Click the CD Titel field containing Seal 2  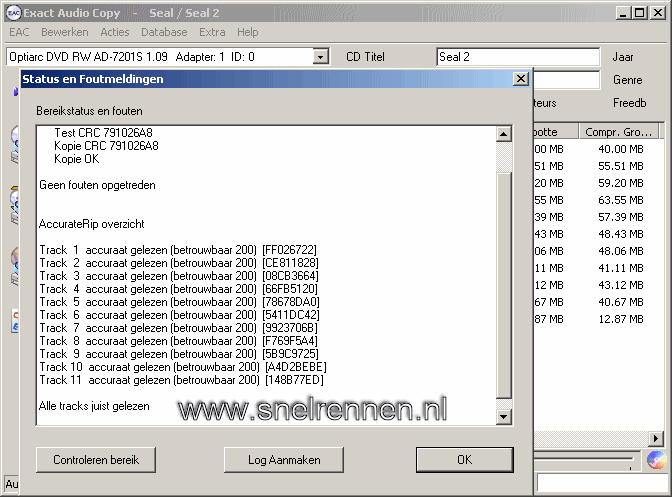click(x=518, y=57)
